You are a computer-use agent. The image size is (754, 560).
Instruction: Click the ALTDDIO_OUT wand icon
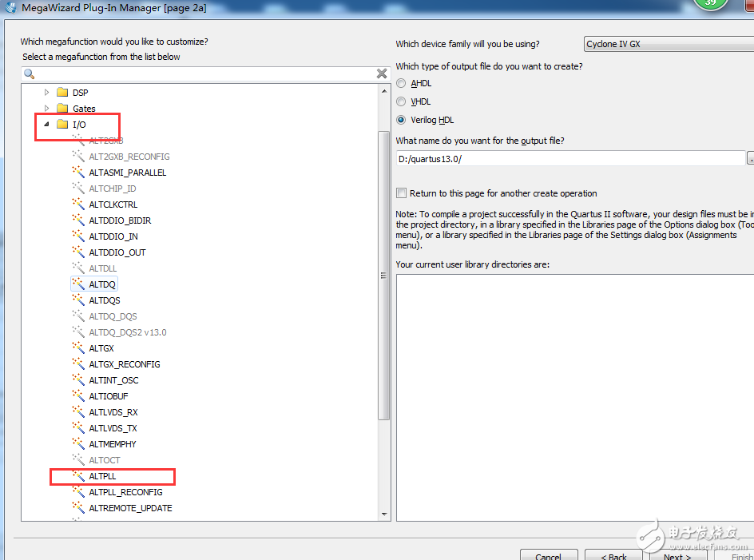[78, 252]
